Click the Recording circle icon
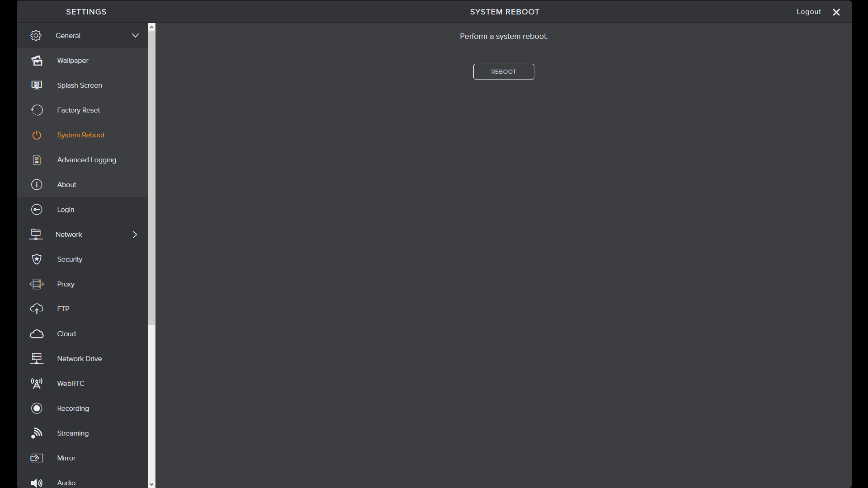 [37, 408]
